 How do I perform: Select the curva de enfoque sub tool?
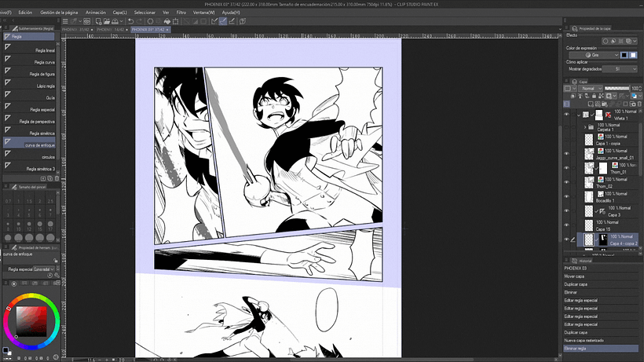pyautogui.click(x=29, y=143)
